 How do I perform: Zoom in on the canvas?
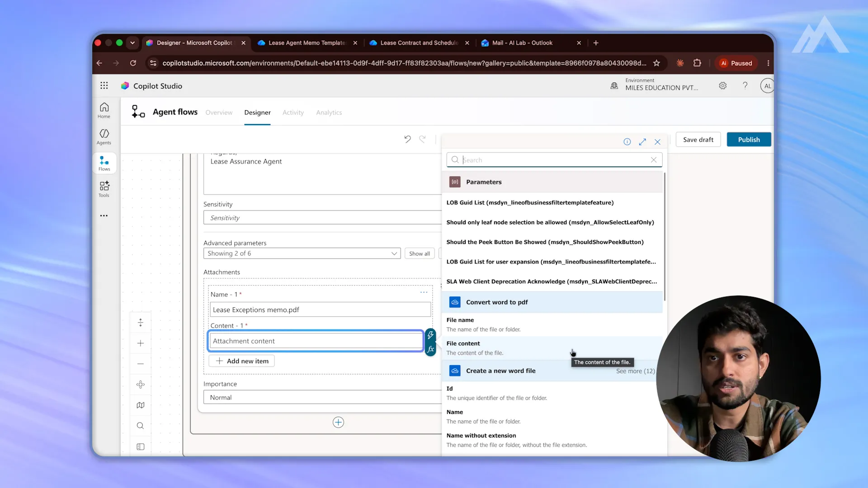[141, 343]
